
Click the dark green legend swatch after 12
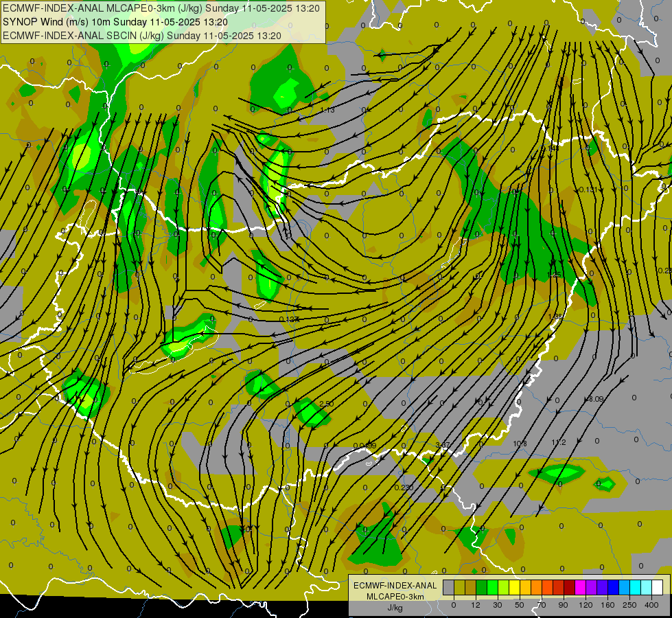coord(482,587)
